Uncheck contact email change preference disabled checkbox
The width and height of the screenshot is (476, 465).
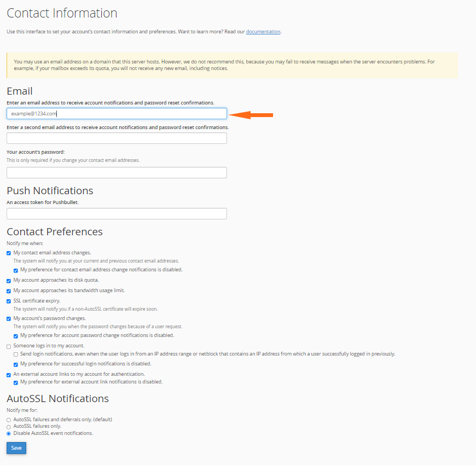[x=16, y=269]
